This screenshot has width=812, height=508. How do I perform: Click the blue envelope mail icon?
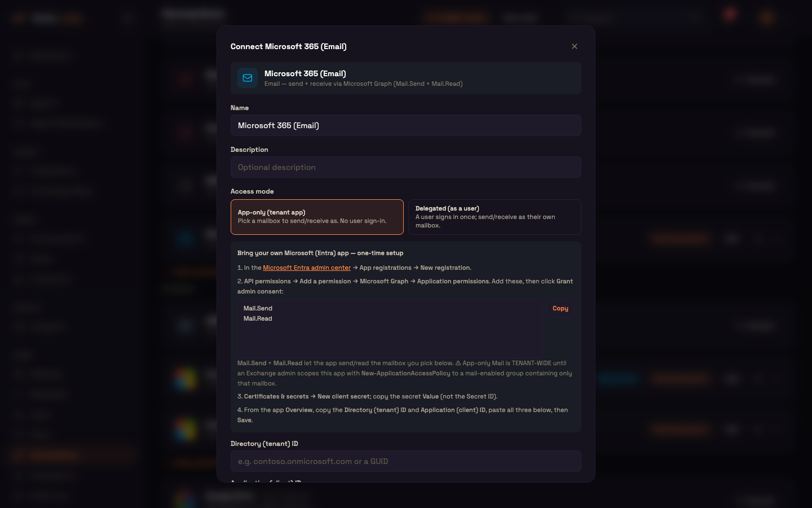pos(248,78)
